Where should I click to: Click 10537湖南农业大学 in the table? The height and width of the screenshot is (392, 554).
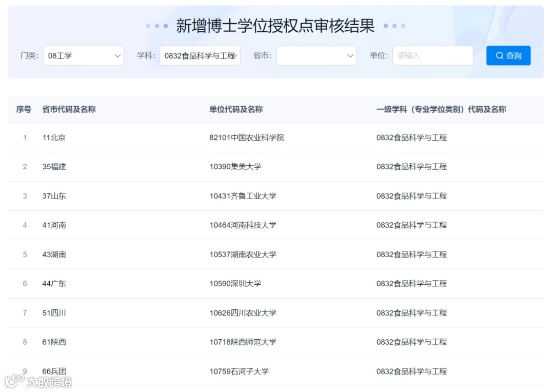click(x=243, y=254)
